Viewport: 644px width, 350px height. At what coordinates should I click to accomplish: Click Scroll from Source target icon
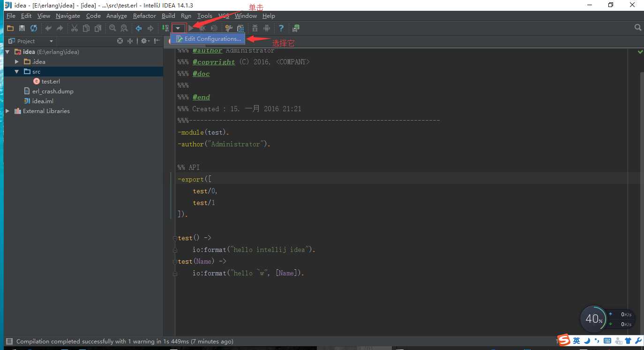120,41
